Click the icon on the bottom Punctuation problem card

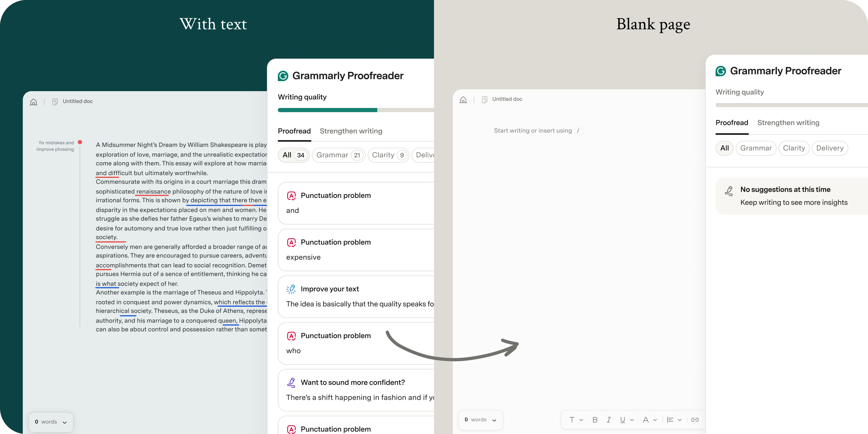pyautogui.click(x=291, y=429)
